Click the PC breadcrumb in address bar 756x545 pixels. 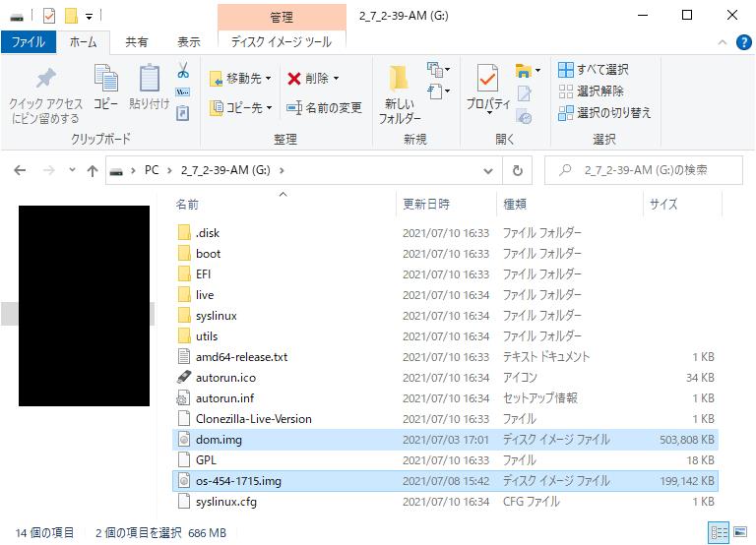[152, 170]
